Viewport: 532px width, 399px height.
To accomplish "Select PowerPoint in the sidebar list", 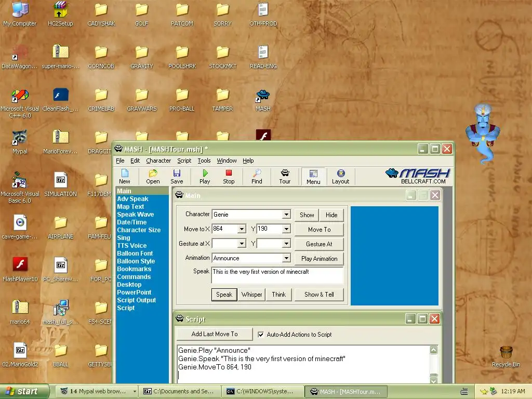I will click(x=134, y=293).
